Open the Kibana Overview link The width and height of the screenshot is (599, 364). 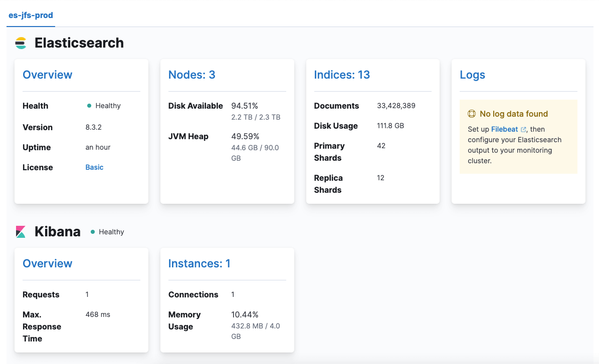[x=48, y=264]
